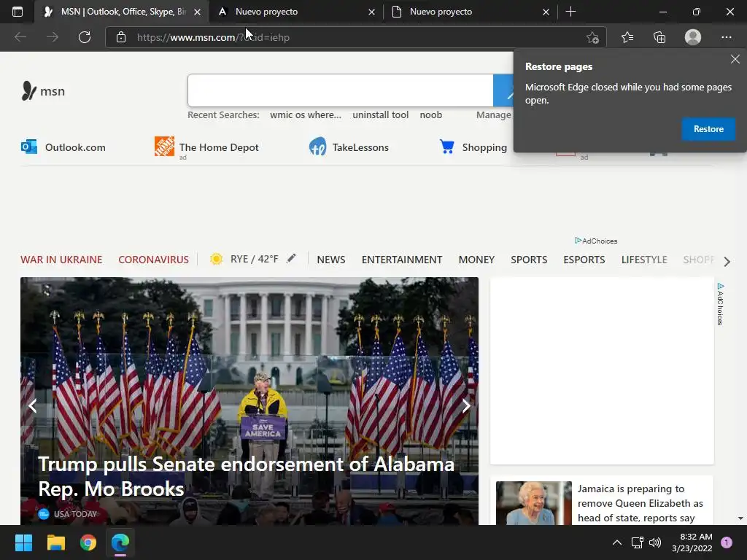
Task: Open The Home Depot link
Action: click(x=206, y=147)
